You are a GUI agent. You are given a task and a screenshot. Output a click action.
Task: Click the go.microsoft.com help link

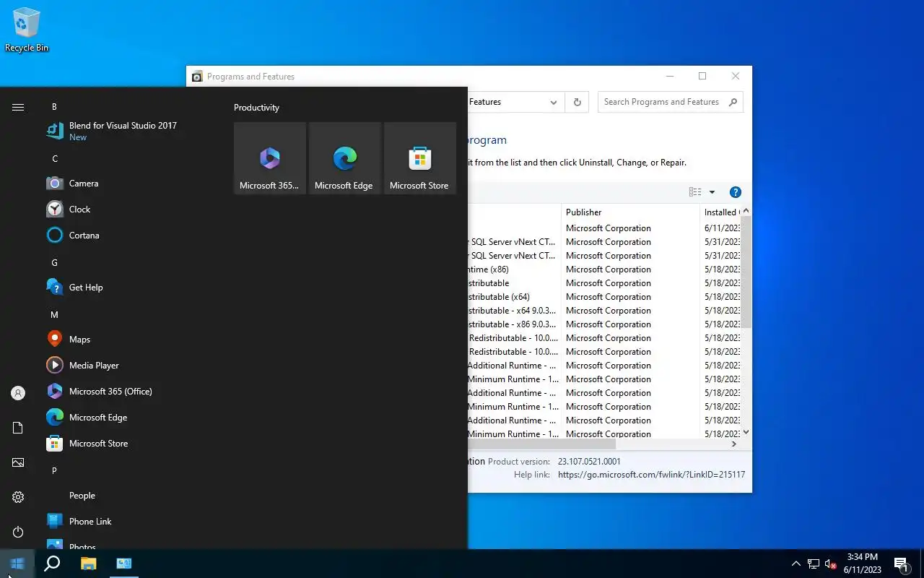(651, 475)
